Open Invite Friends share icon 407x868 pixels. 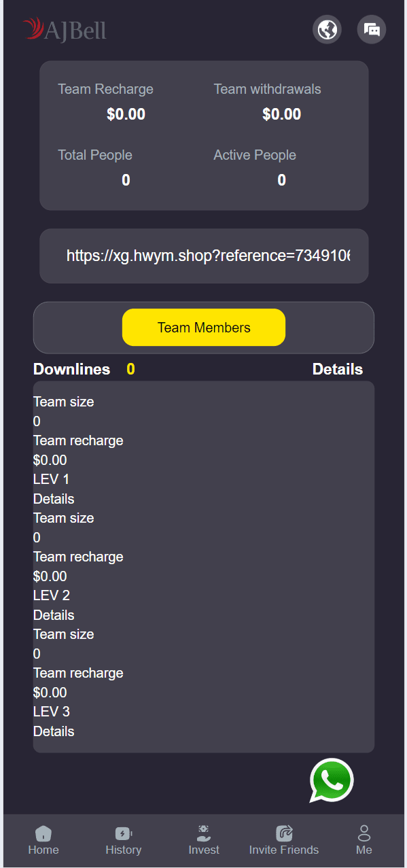tap(284, 833)
